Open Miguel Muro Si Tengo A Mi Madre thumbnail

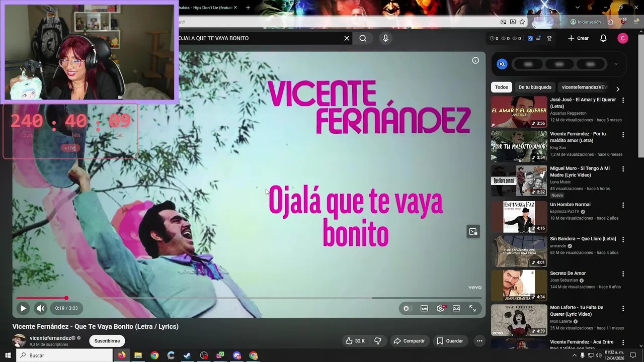tap(519, 180)
